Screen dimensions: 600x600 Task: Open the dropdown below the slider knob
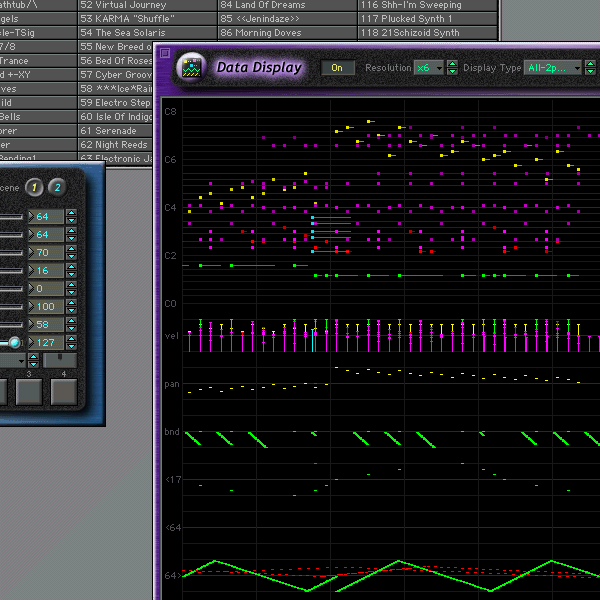pos(12,360)
